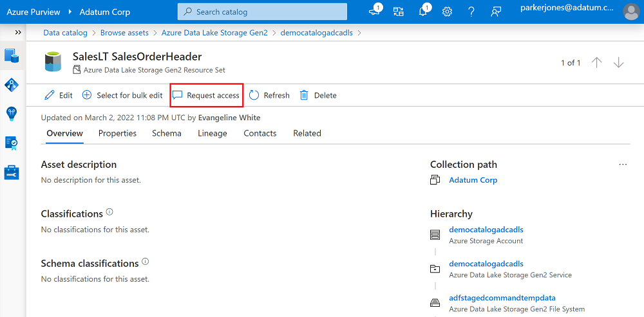Go to Azure Data Lake Storage Gen2 breadcrumb
This screenshot has width=644, height=317.
214,33
